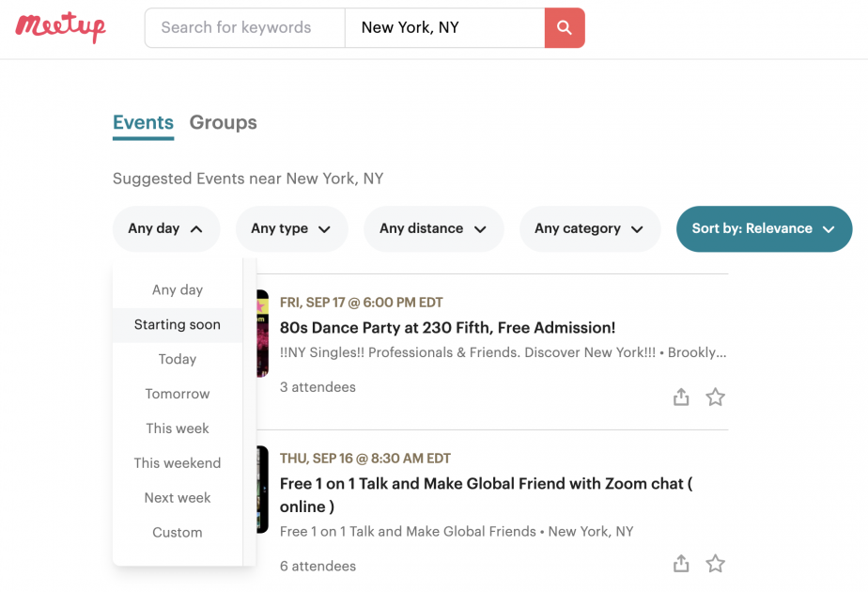Choose Starting soon from day list
Image resolution: width=868 pixels, height=592 pixels.
pos(178,325)
